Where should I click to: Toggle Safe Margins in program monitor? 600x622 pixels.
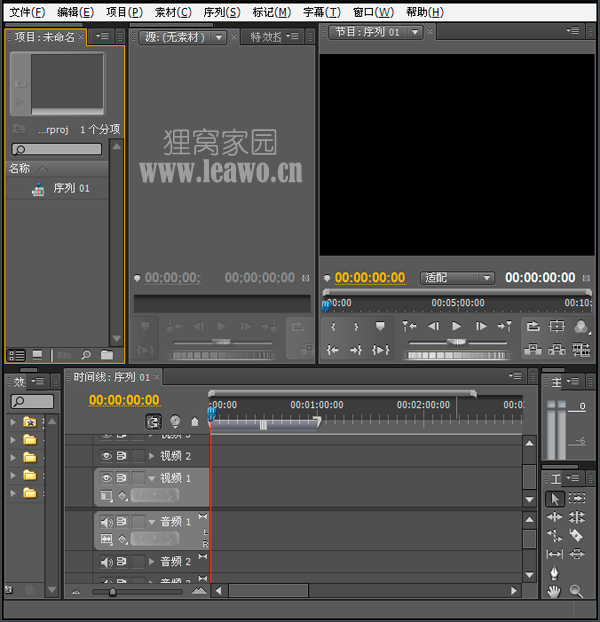click(556, 326)
